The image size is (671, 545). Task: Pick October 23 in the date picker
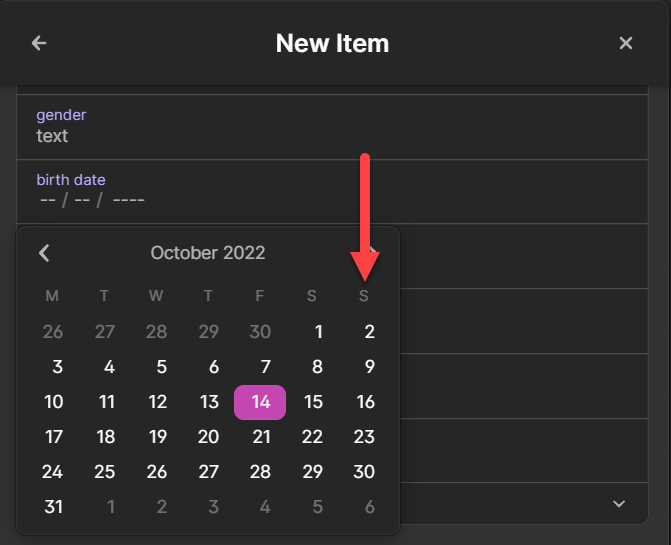[364, 437]
